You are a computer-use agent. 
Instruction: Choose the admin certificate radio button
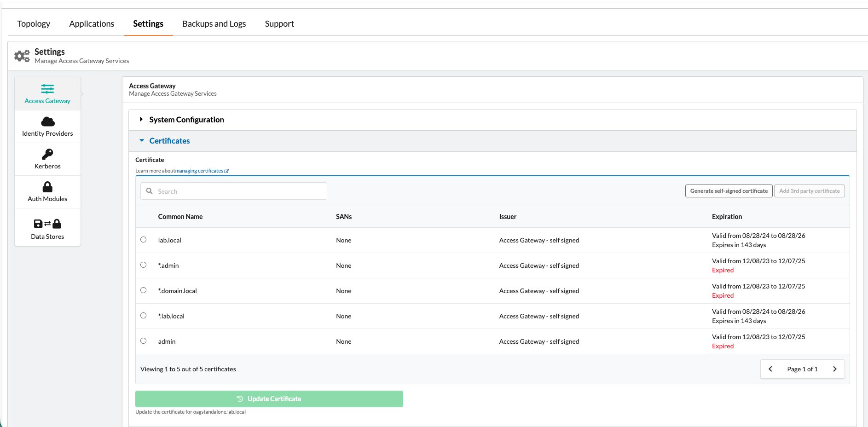point(144,341)
